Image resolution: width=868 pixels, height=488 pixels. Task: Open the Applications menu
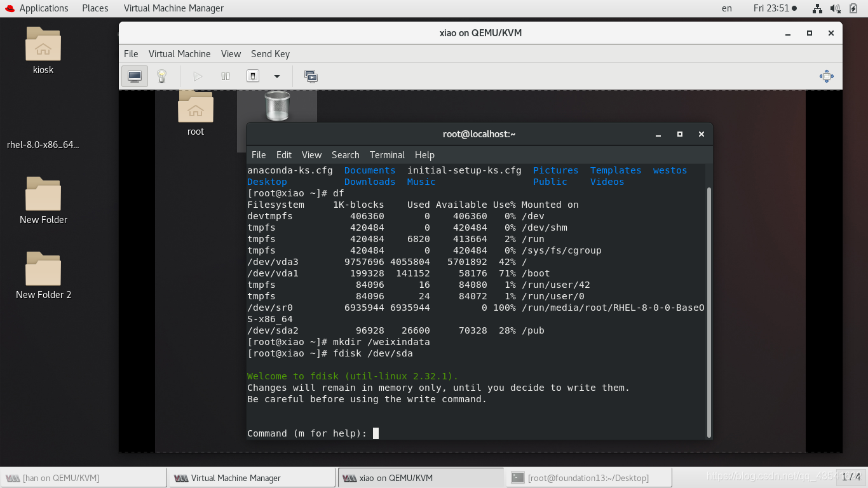tap(44, 8)
